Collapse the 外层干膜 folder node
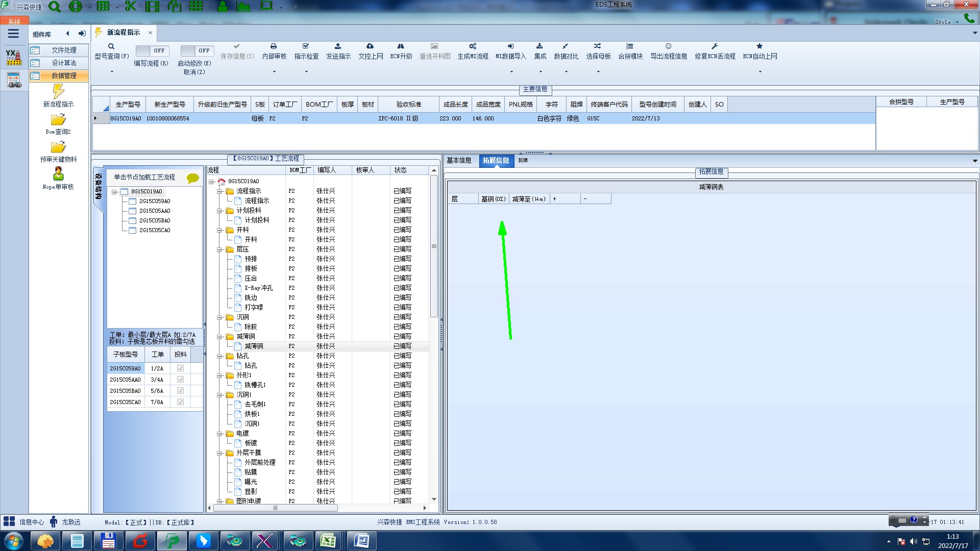Viewport: 980px width, 551px height. [x=219, y=453]
